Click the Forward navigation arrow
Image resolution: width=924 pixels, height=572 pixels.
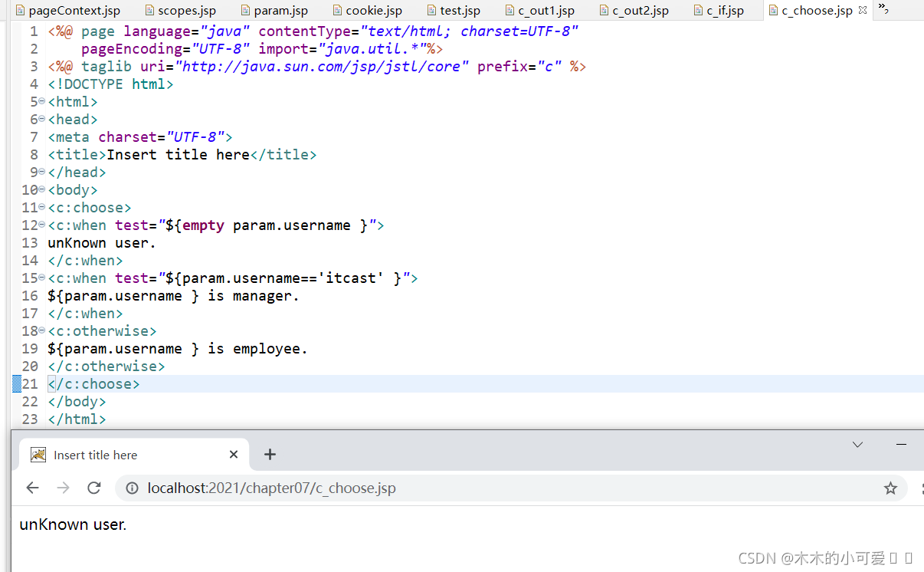coord(62,488)
